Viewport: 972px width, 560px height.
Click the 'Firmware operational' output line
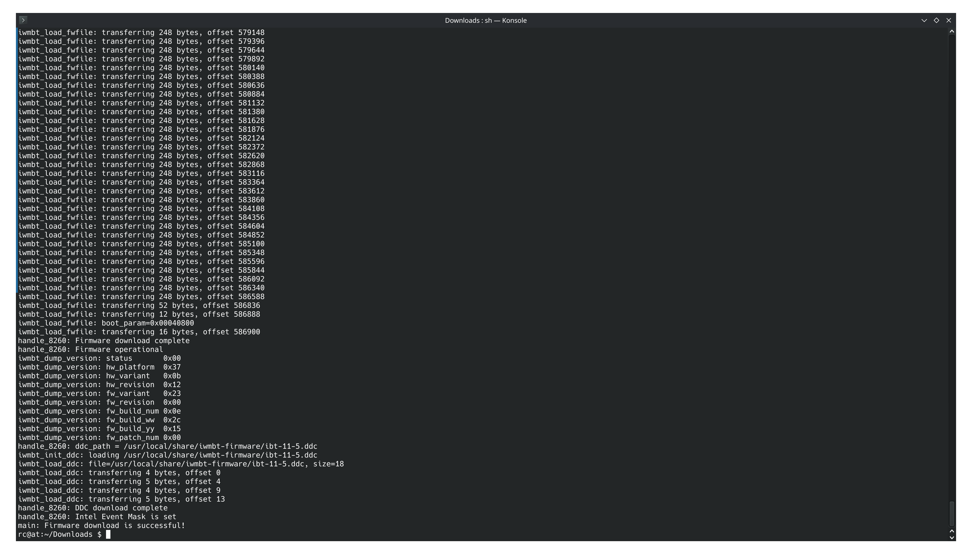coord(119,349)
